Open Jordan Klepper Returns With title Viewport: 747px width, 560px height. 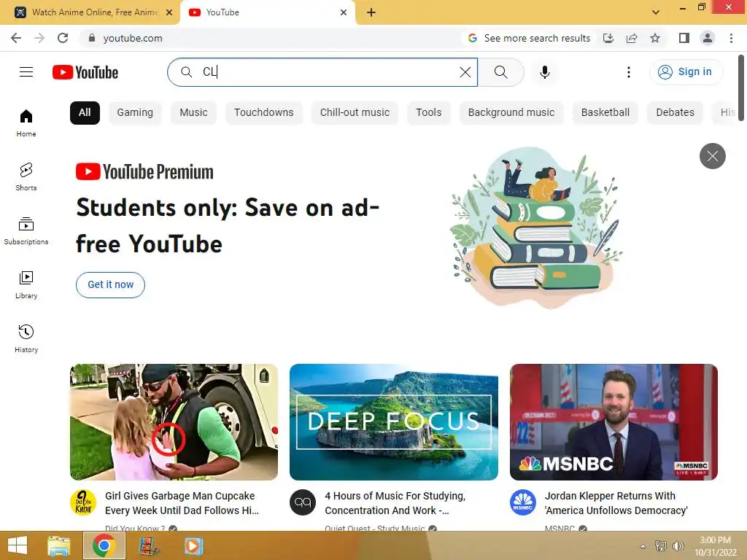pyautogui.click(x=616, y=503)
